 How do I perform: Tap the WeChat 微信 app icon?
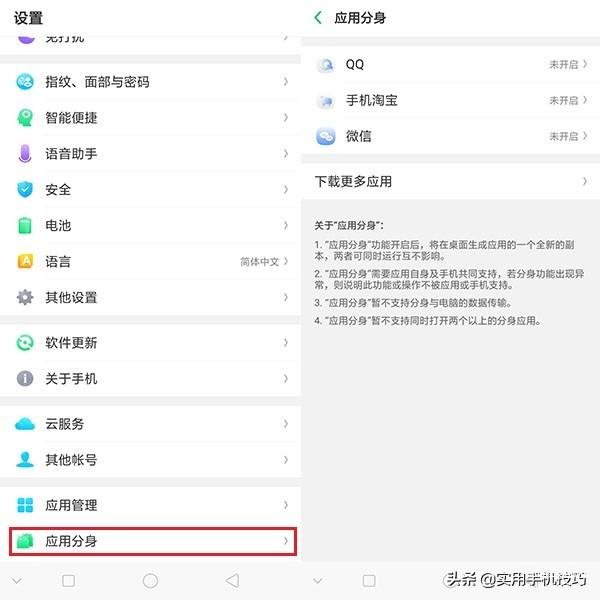[326, 136]
